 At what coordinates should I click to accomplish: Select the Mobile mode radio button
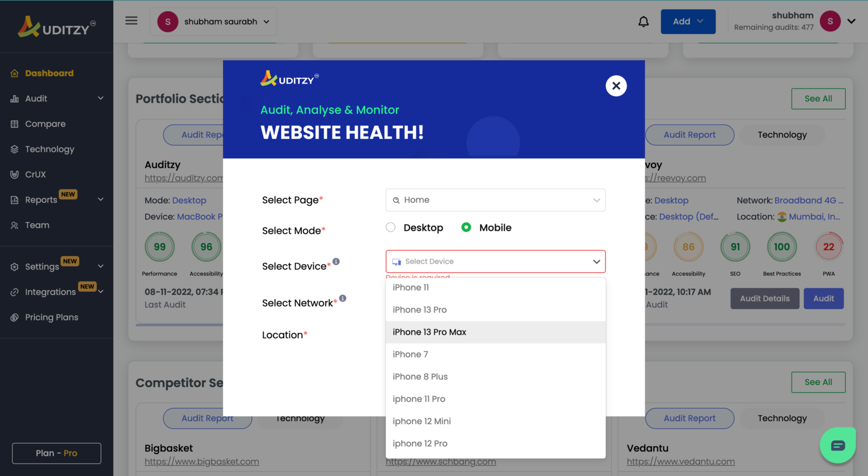point(466,228)
